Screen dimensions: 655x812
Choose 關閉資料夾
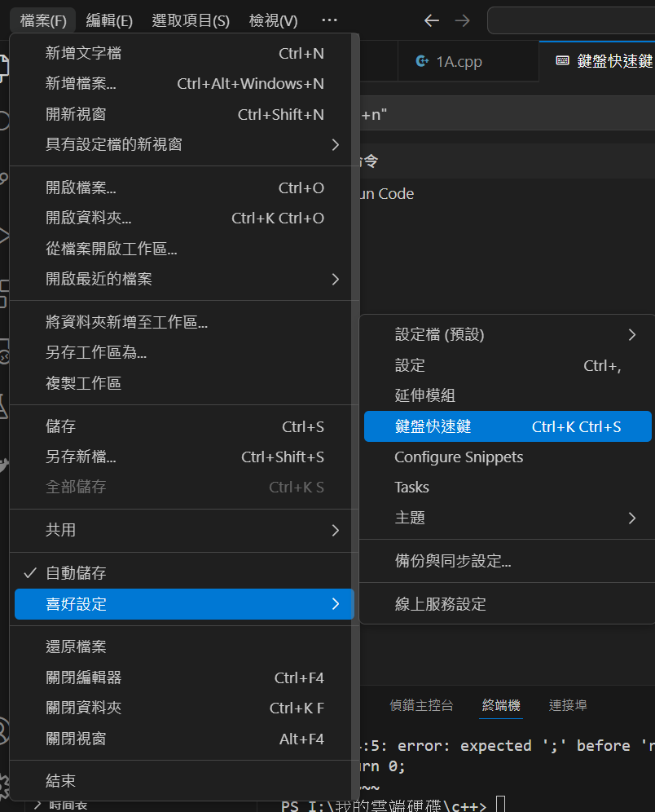[x=184, y=708]
